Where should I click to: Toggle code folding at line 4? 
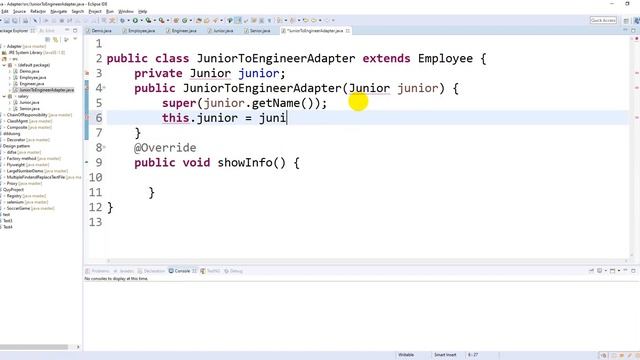(x=104, y=87)
